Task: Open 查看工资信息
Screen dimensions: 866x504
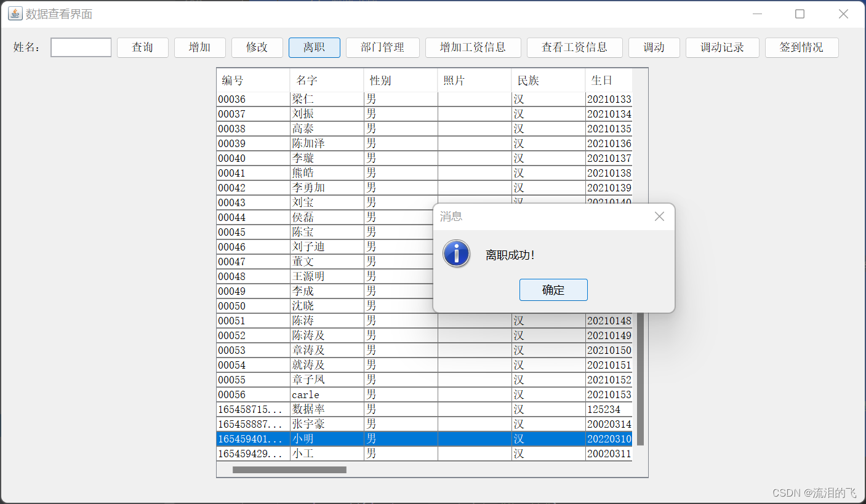Action: [x=575, y=47]
